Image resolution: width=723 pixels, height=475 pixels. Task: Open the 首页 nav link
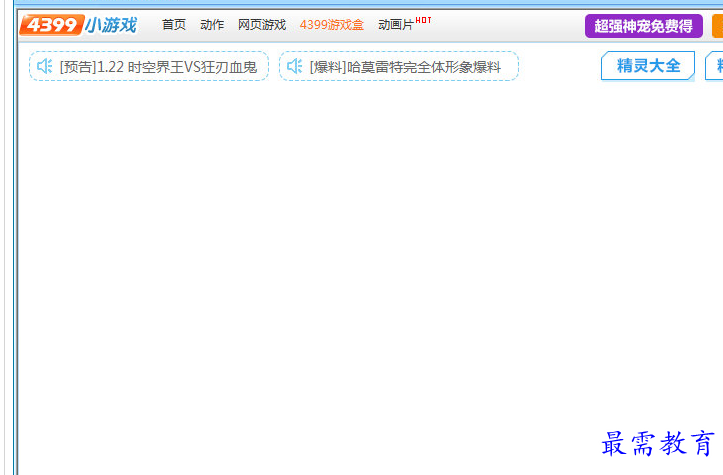click(x=174, y=24)
